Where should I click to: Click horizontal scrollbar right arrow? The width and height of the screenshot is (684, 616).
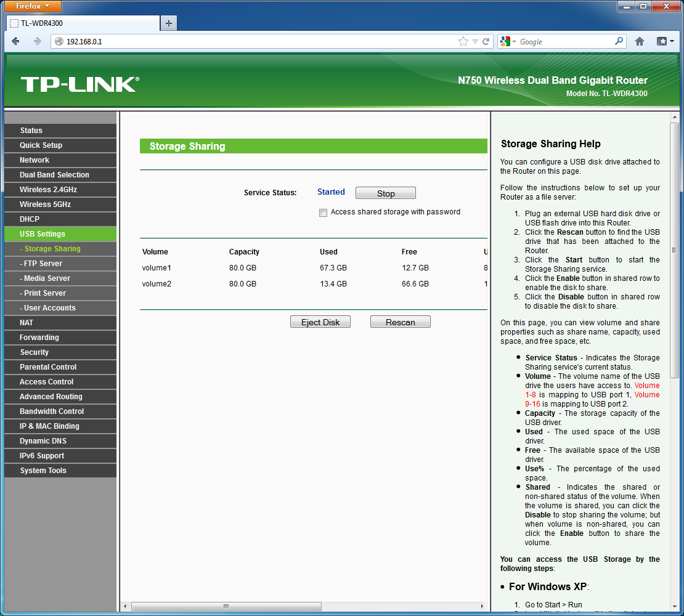pos(482,606)
